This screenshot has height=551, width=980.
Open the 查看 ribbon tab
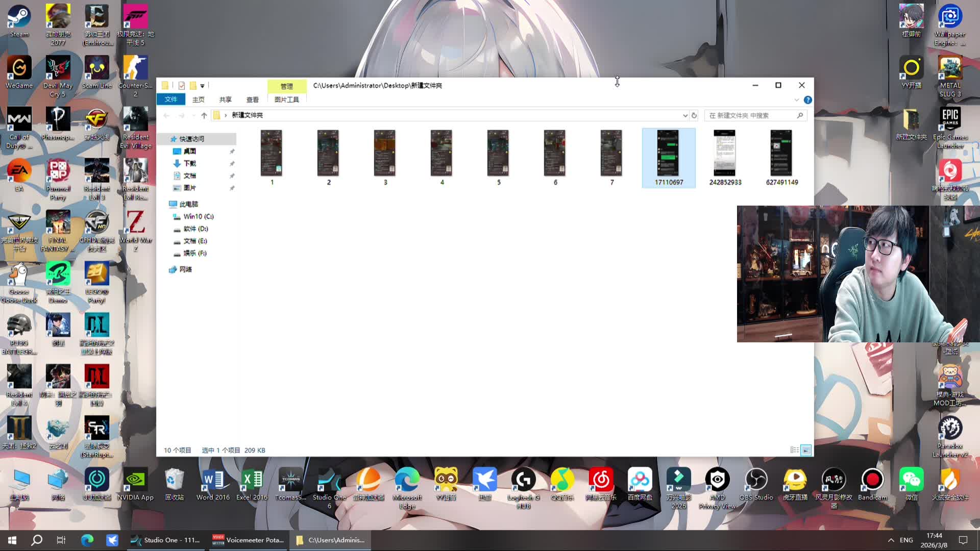252,100
